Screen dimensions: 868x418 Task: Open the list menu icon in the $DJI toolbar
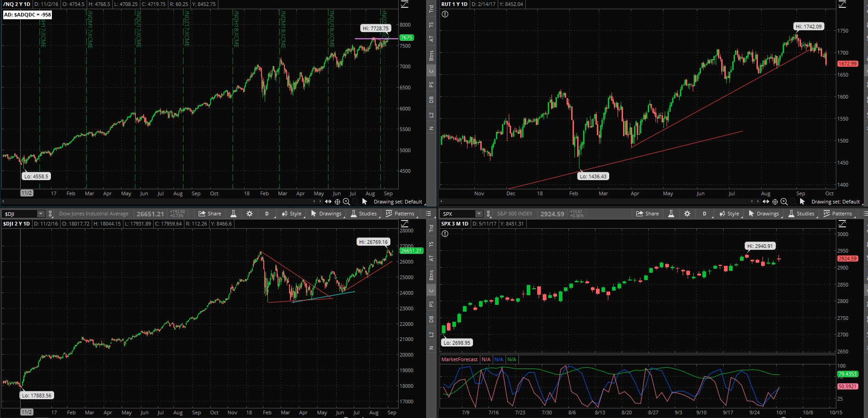pos(428,214)
